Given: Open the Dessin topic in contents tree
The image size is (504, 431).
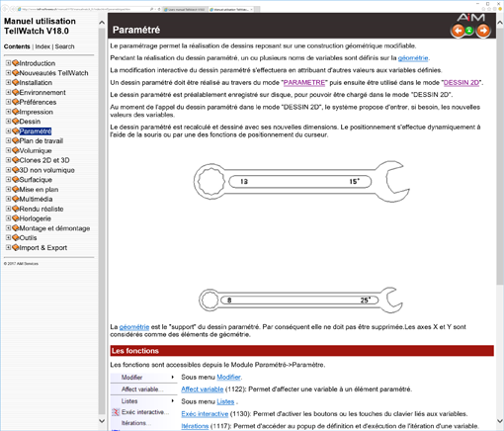Looking at the screenshot, I should click(30, 122).
